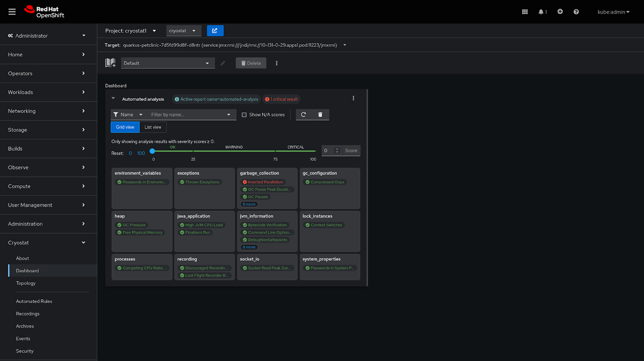
Task: Select the Grid view toggle
Action: 125,127
